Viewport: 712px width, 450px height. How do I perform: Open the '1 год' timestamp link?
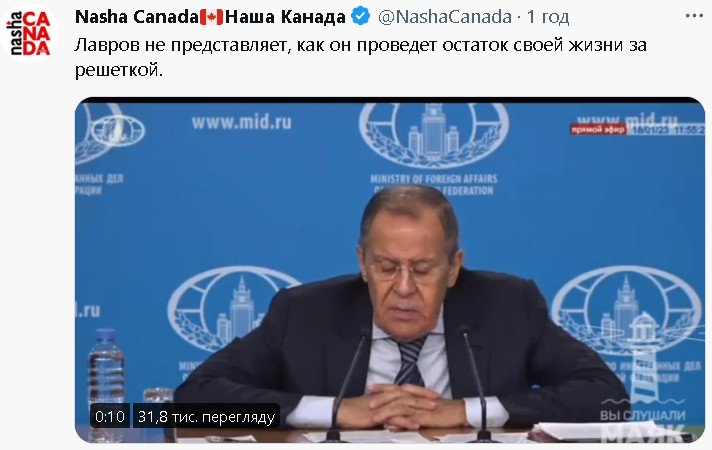click(x=548, y=17)
